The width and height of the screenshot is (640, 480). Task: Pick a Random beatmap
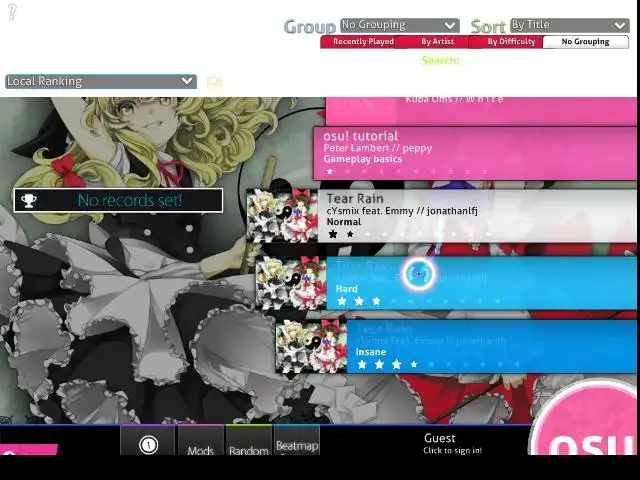(x=249, y=440)
